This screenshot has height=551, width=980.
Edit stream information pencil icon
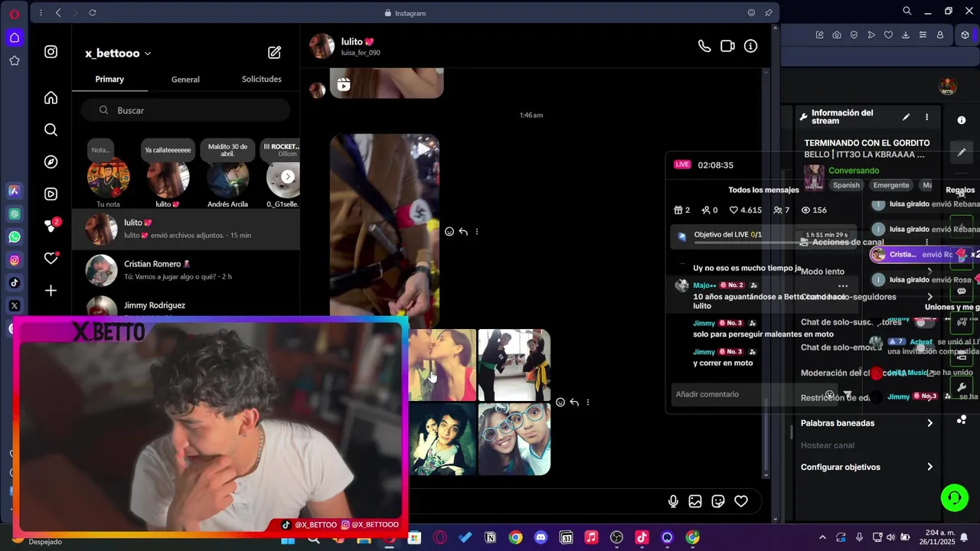coord(906,117)
